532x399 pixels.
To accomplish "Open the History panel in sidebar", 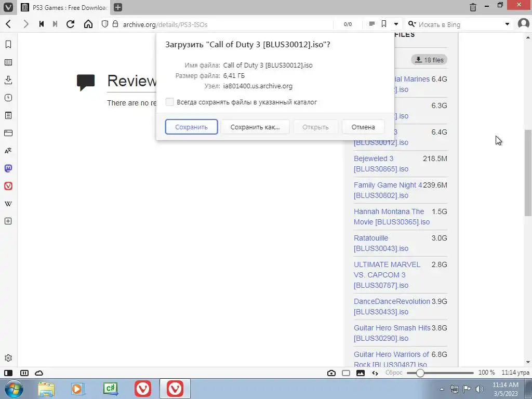I will pyautogui.click(x=8, y=98).
